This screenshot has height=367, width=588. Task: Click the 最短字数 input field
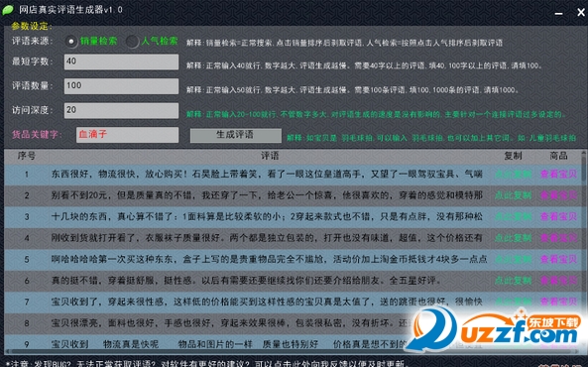pyautogui.click(x=121, y=61)
